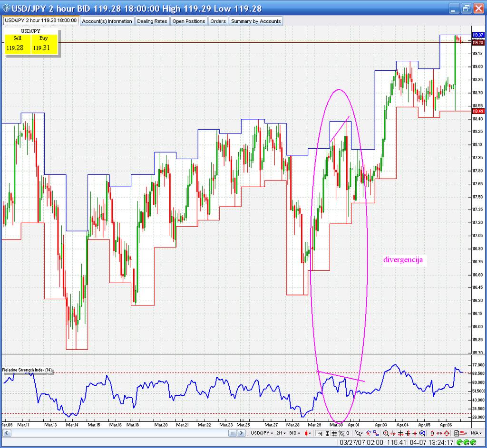
Task: Click the vertical scale arrows icon
Action: (x=432, y=433)
